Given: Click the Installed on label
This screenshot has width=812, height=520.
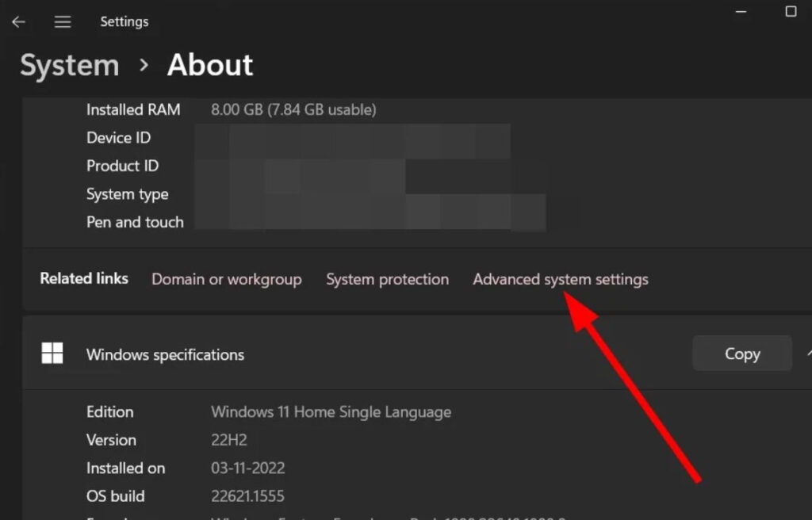Looking at the screenshot, I should [x=126, y=468].
